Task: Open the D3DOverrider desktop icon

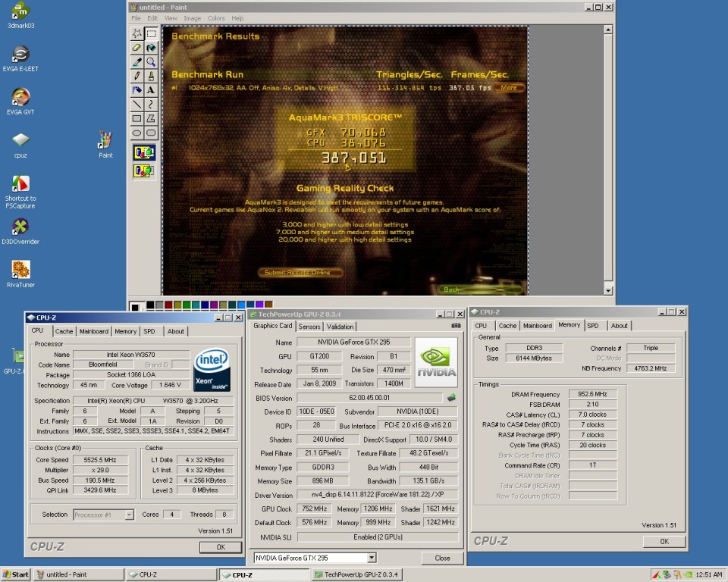Action: pos(20,231)
